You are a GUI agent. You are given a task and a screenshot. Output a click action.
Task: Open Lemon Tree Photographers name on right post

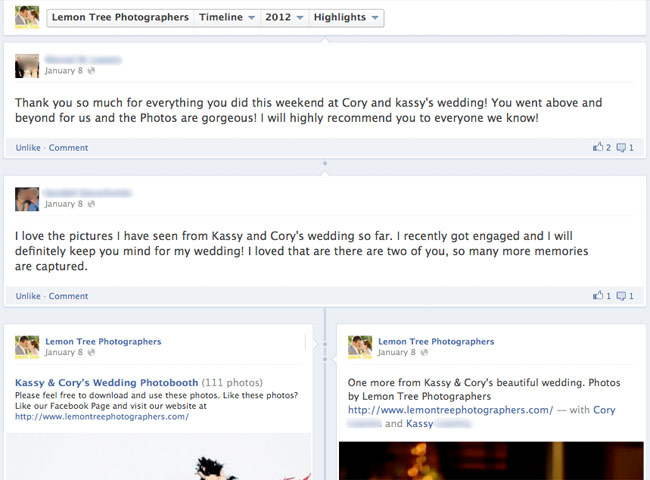pos(436,342)
